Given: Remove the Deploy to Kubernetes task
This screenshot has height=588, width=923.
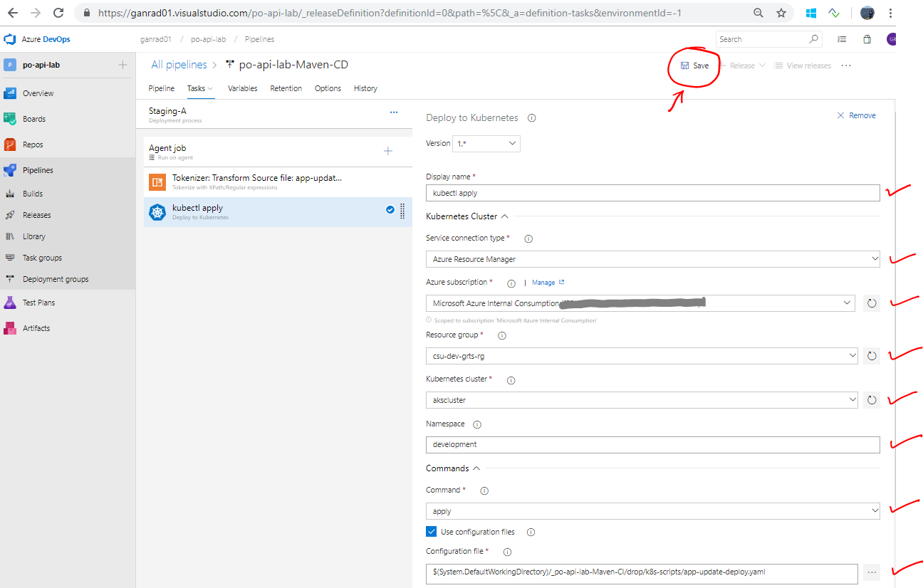Looking at the screenshot, I should [856, 115].
